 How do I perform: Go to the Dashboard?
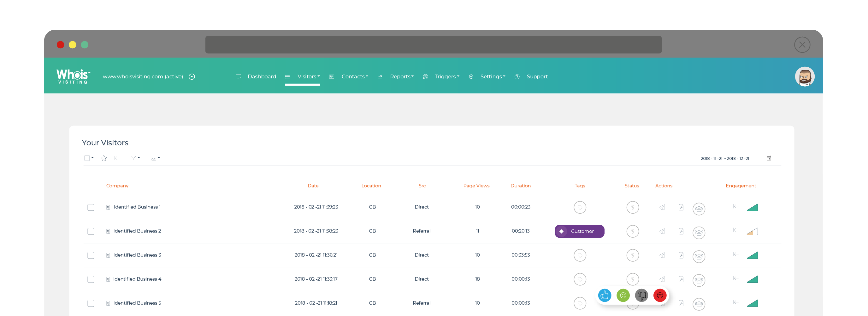(x=262, y=77)
